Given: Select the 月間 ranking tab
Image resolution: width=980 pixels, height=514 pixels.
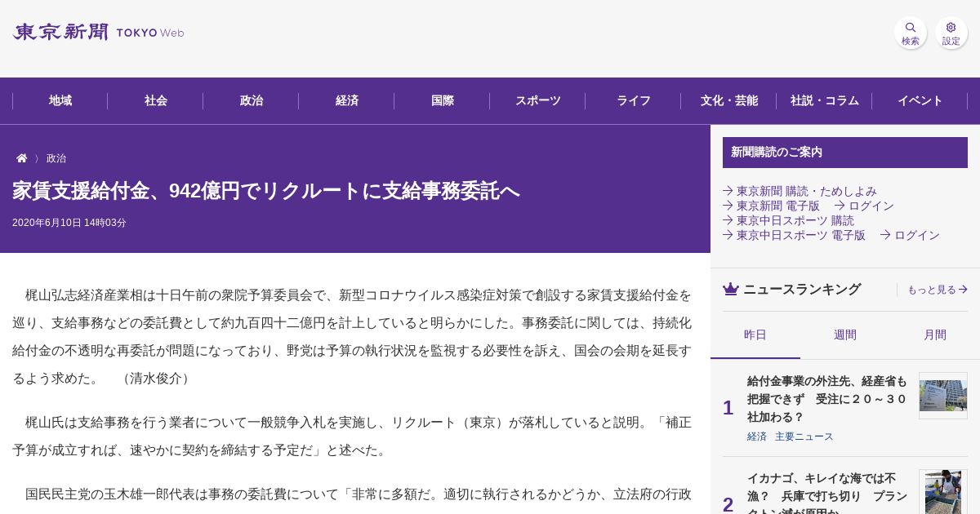Looking at the screenshot, I should tap(935, 335).
